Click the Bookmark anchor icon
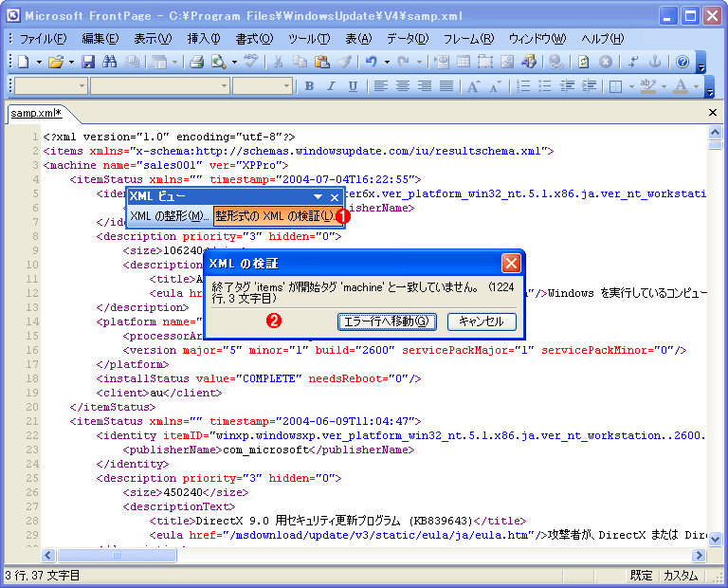728x588 pixels. pos(655,62)
